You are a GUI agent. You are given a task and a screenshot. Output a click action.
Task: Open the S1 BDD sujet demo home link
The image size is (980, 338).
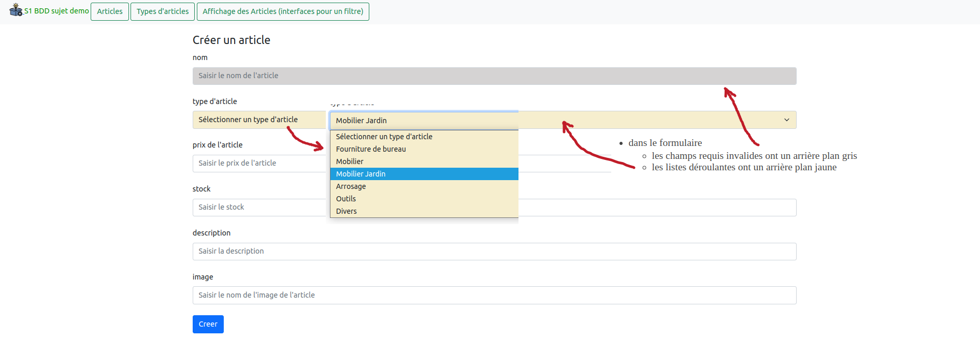(56, 11)
